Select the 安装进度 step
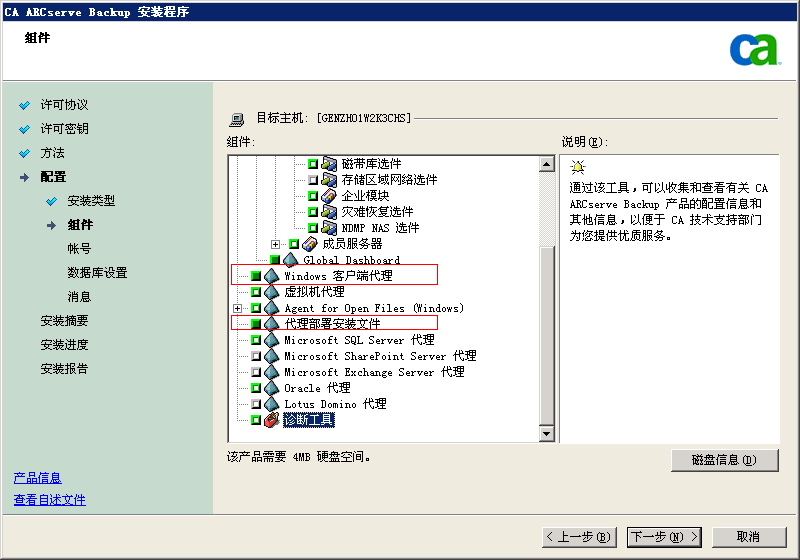This screenshot has height=560, width=800. click(x=64, y=345)
